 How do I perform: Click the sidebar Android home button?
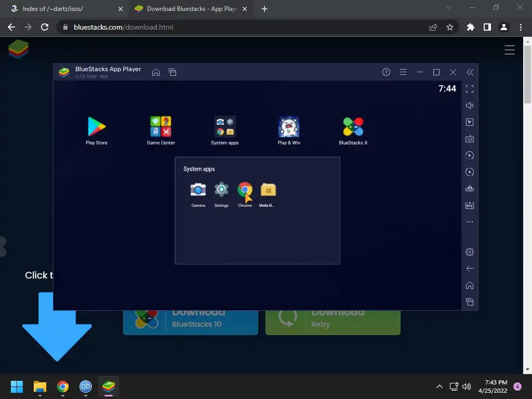(470, 285)
